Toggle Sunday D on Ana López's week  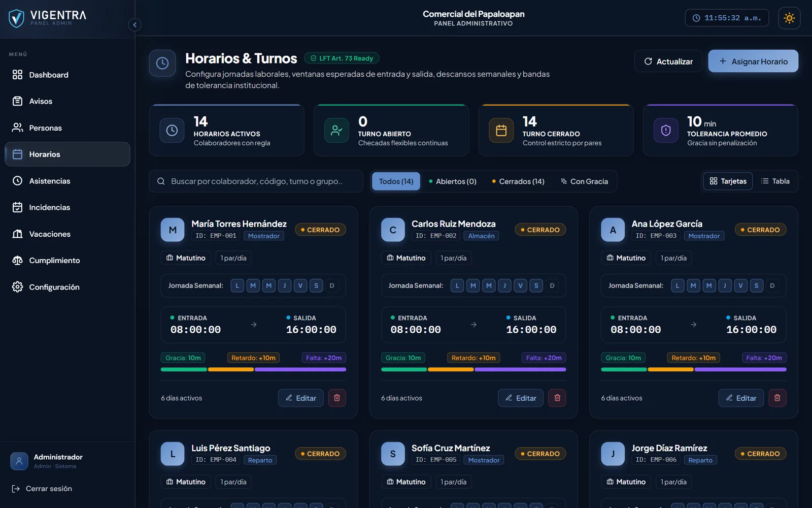click(x=772, y=285)
